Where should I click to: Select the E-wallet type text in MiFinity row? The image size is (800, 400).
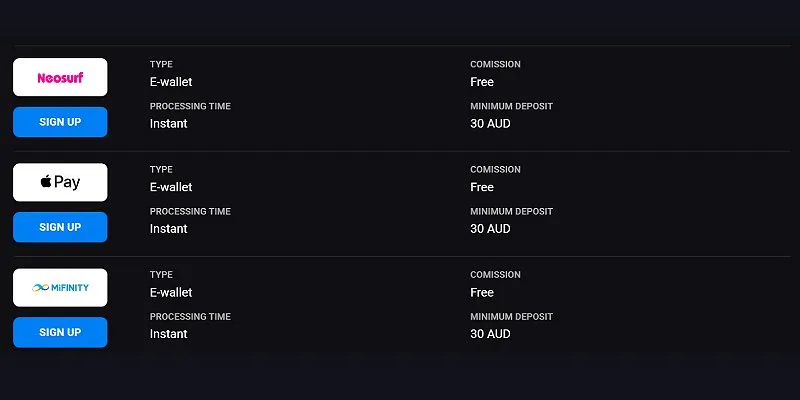171,292
